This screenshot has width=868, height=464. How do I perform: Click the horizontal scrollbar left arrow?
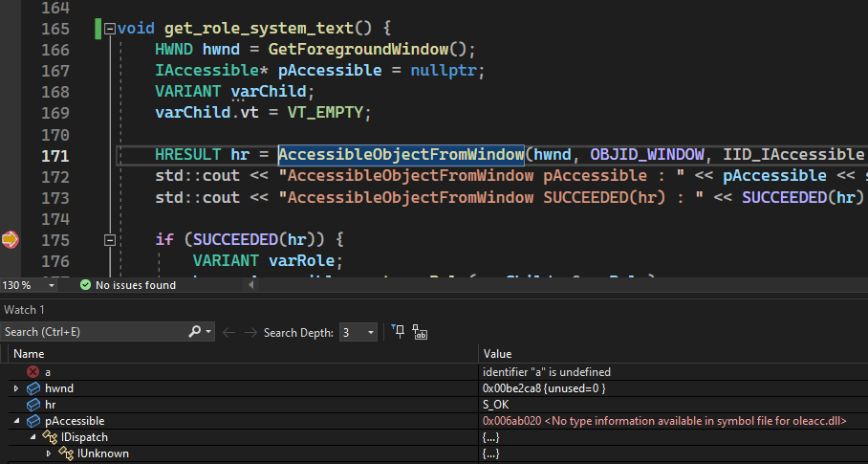[x=250, y=285]
